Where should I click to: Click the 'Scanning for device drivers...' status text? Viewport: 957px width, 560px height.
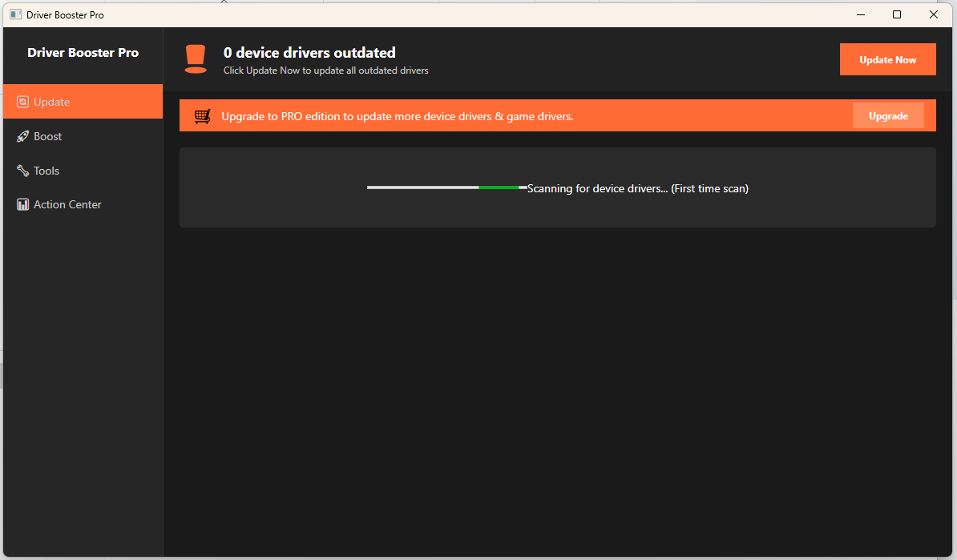[638, 188]
